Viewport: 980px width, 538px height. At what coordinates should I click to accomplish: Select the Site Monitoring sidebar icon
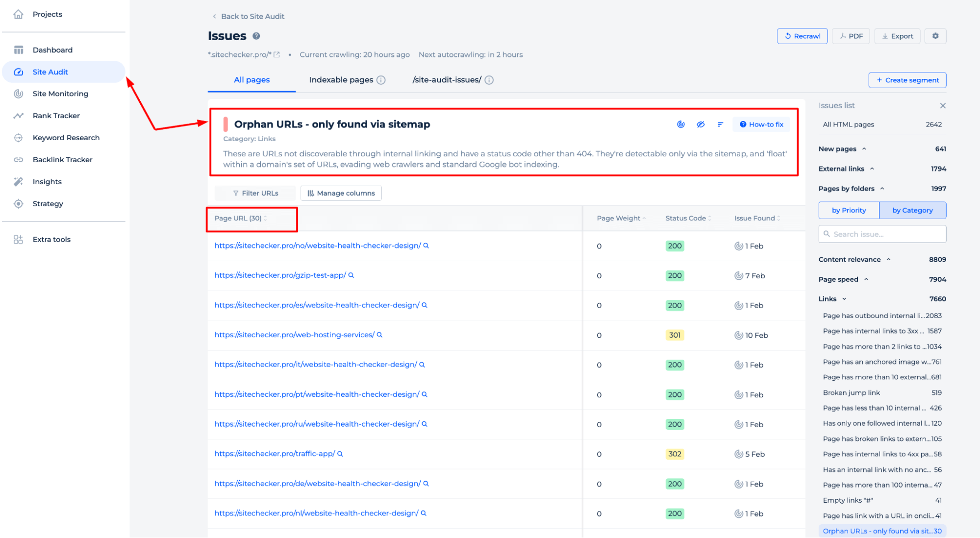19,94
